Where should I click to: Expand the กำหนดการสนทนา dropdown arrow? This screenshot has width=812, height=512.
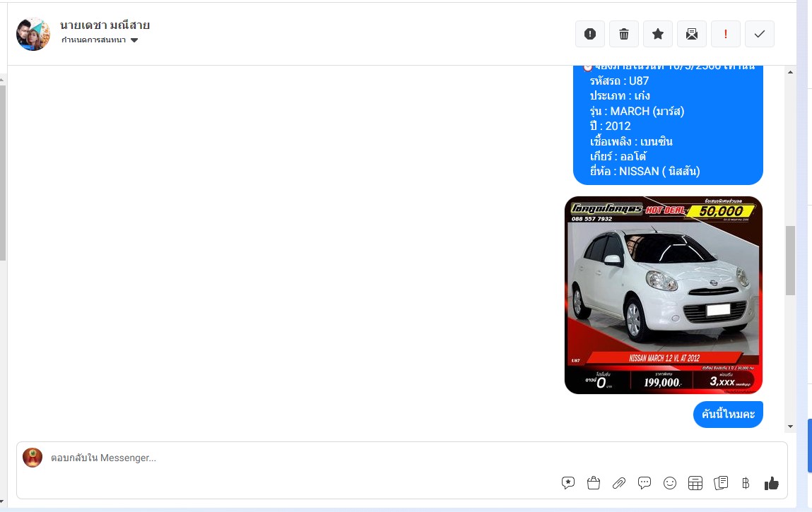point(134,40)
